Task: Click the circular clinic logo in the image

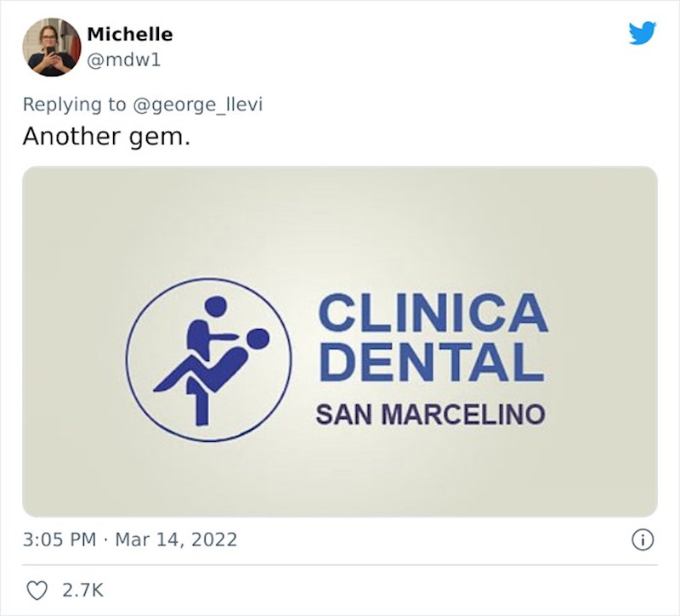Action: pos(209,359)
